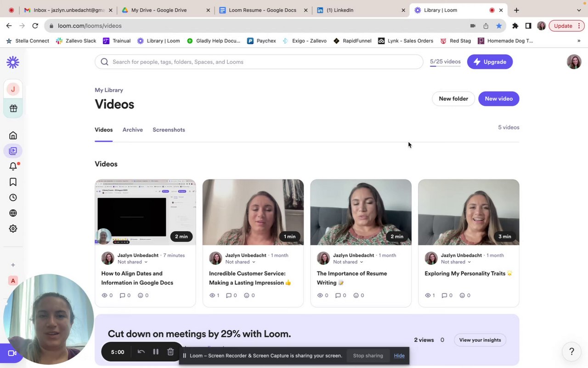Open the help question mark button
This screenshot has width=588, height=368.
pos(571,351)
